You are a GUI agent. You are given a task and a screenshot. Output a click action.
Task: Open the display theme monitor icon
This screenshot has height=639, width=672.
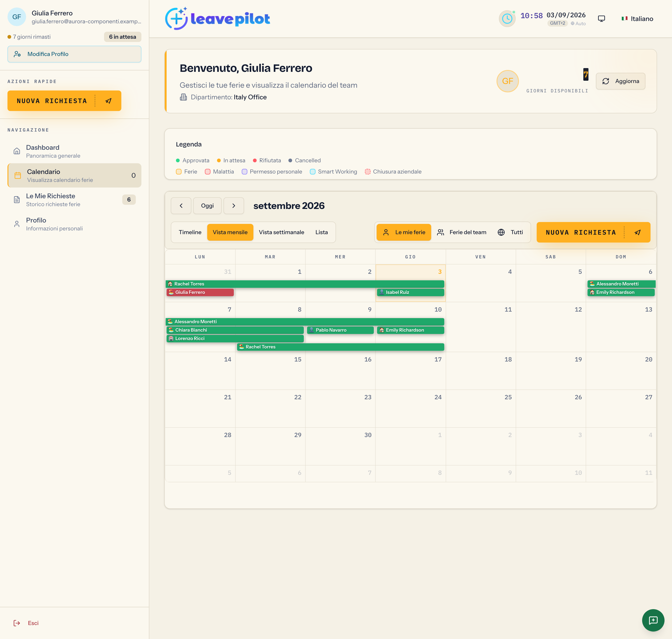[602, 19]
